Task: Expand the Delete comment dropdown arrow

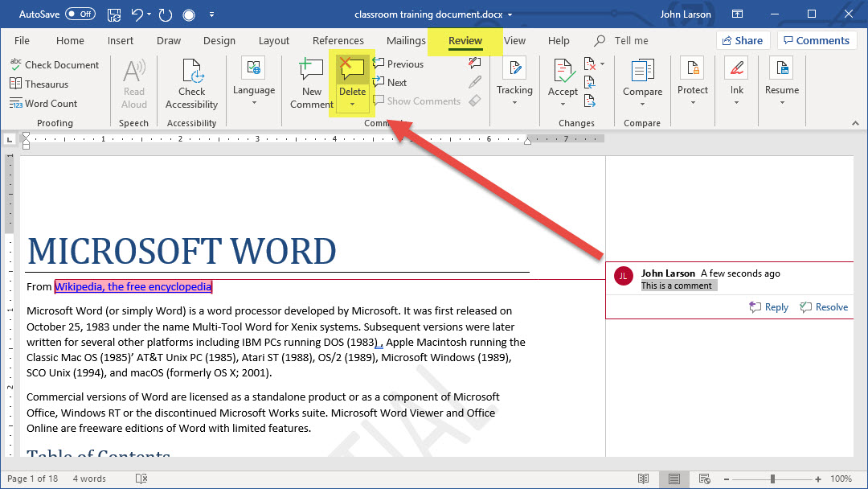Action: (x=352, y=105)
